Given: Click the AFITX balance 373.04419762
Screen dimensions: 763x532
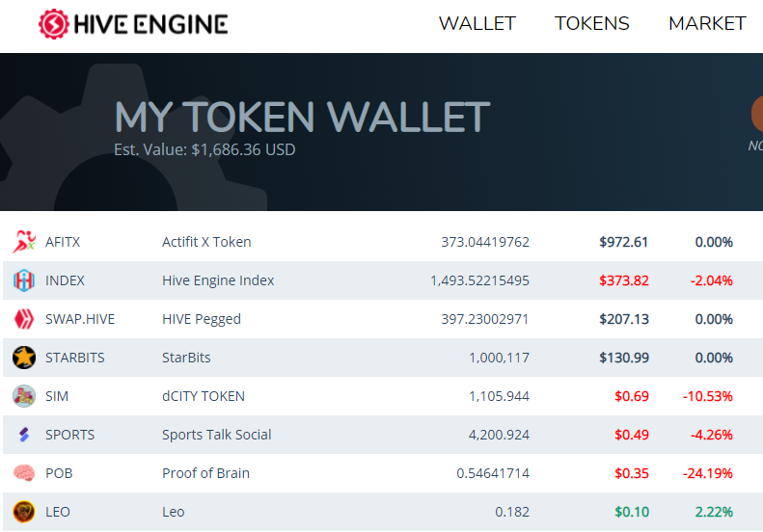Looking at the screenshot, I should pos(485,242).
